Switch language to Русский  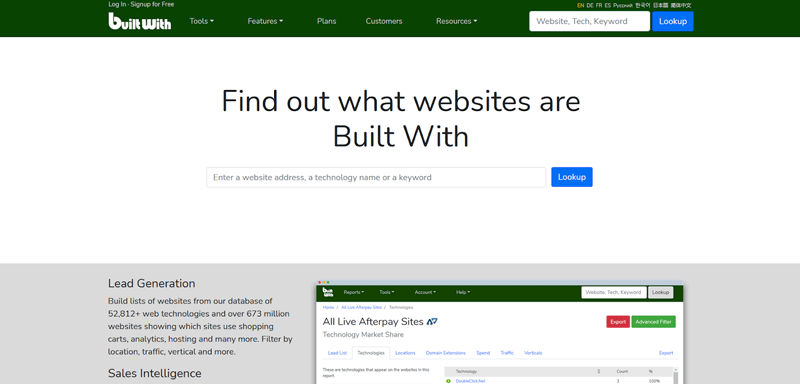tap(623, 5)
